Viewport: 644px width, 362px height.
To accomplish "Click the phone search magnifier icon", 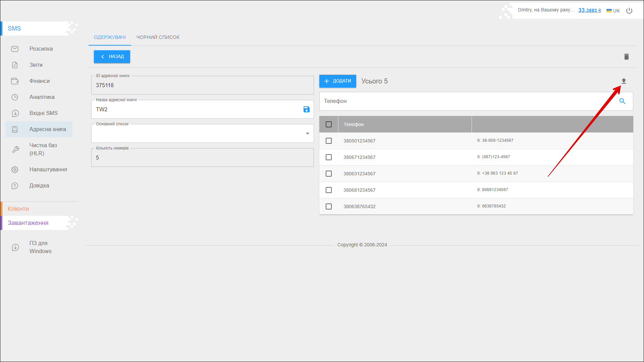I will 622,101.
